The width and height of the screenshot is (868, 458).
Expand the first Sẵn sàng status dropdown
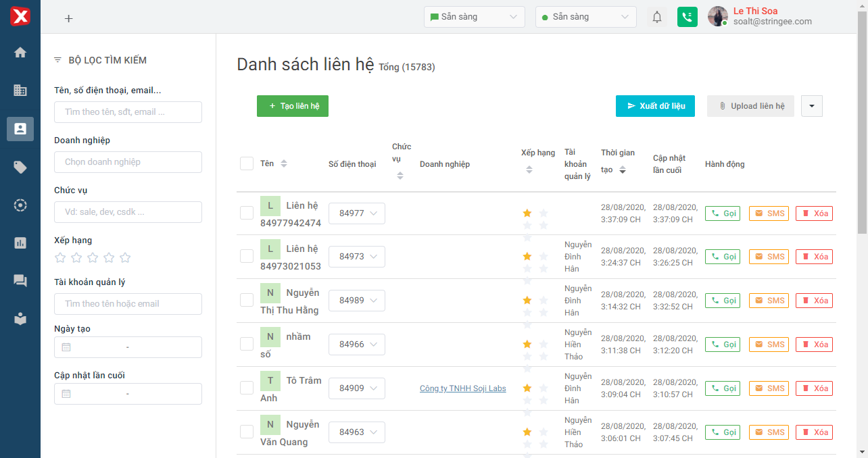(474, 17)
